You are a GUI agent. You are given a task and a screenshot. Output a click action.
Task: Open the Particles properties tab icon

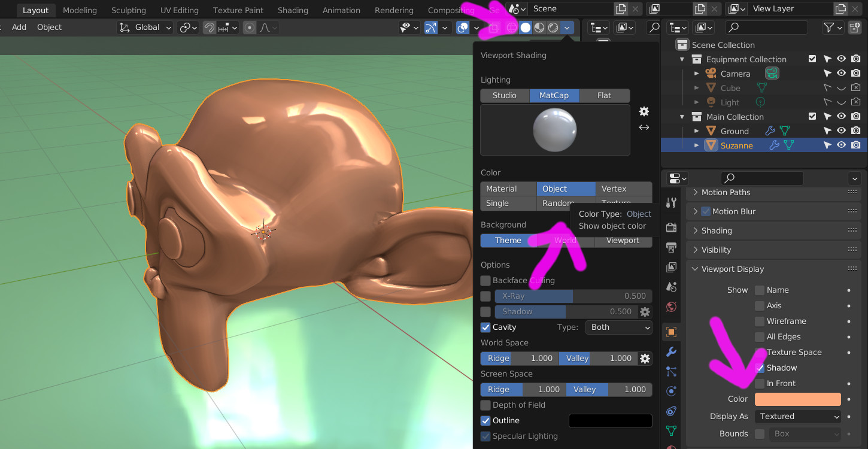click(671, 372)
